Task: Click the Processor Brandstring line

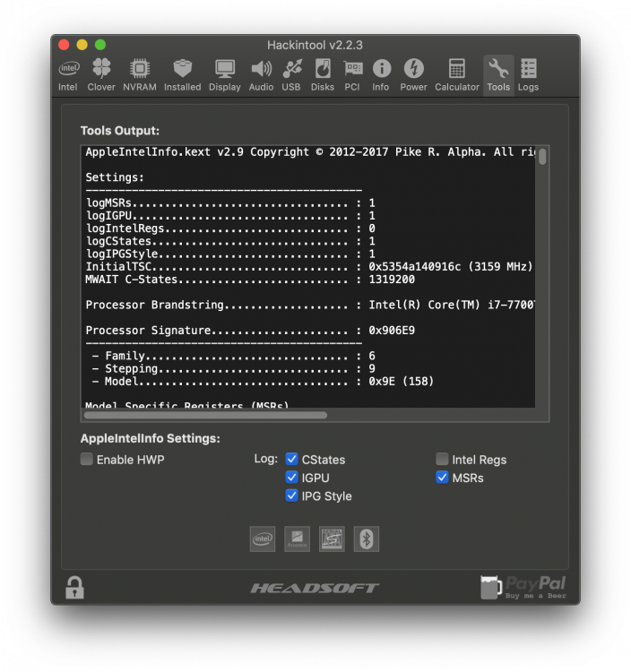Action: tap(310, 306)
